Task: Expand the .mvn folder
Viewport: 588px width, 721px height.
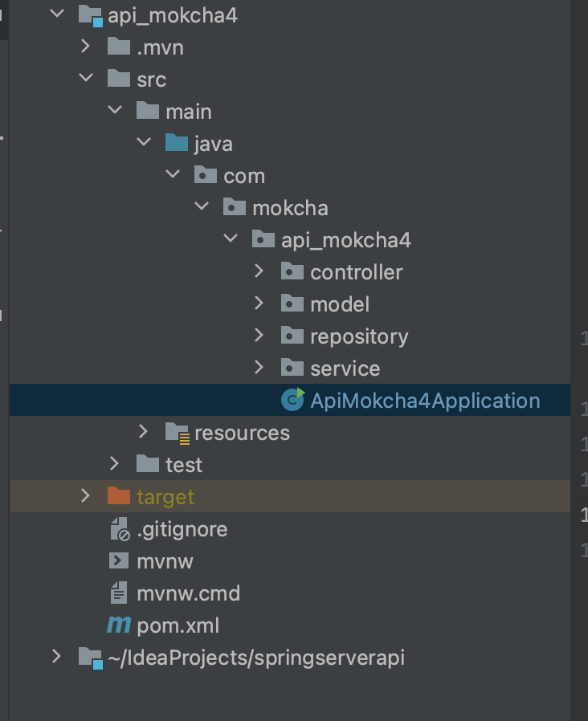Action: point(84,47)
